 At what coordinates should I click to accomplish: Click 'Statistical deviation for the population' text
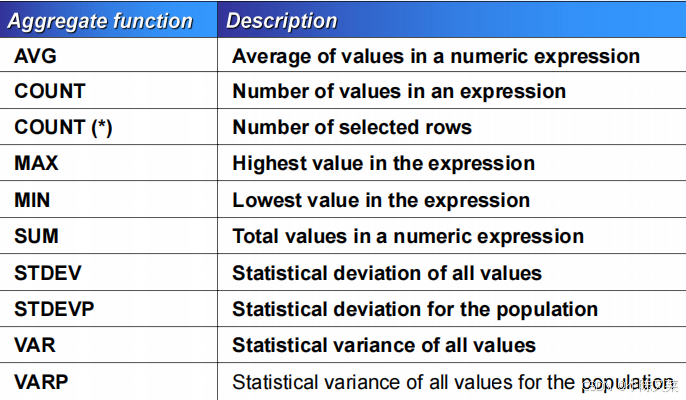pyautogui.click(x=415, y=309)
